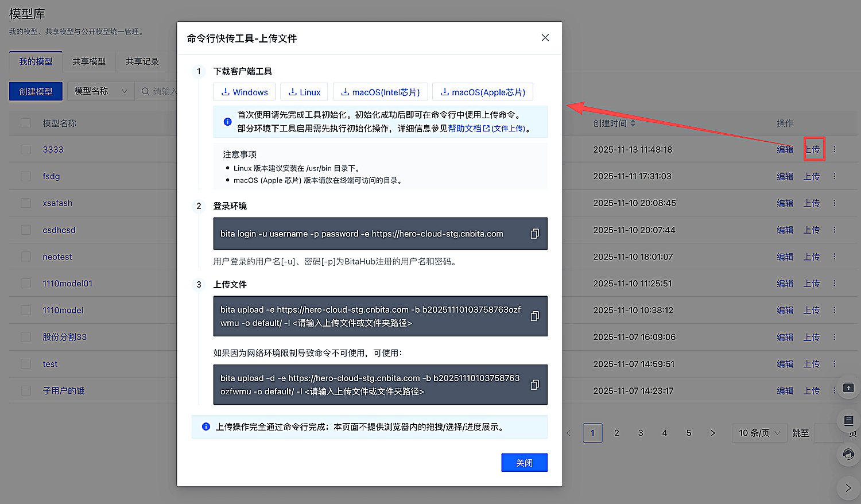
Task: Switch to the 共享记录 tab
Action: [x=142, y=61]
